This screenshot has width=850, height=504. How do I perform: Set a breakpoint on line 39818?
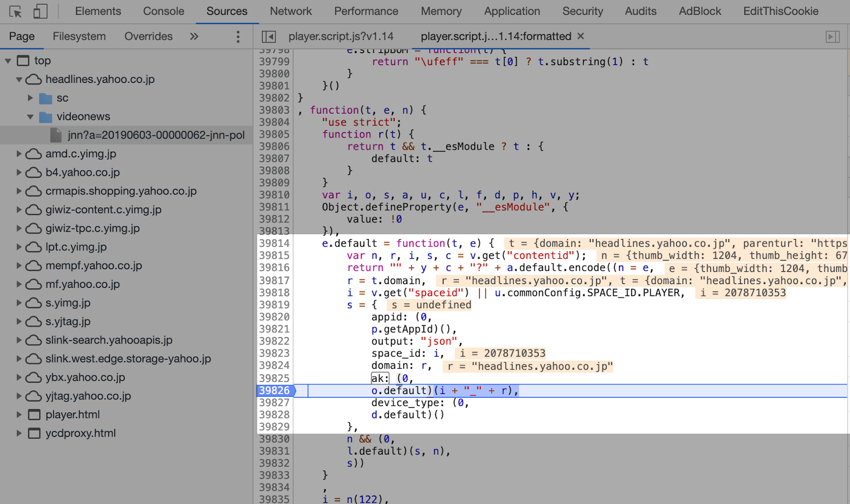tap(274, 293)
